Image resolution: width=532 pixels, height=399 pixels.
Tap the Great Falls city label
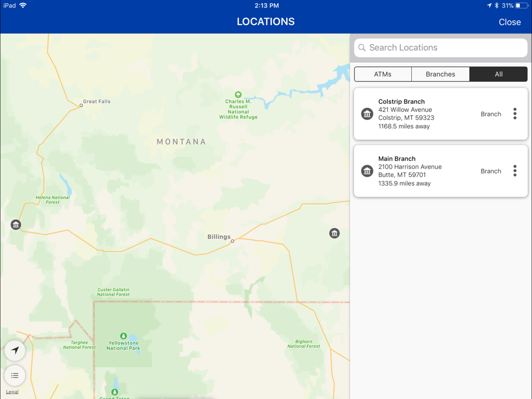[97, 102]
